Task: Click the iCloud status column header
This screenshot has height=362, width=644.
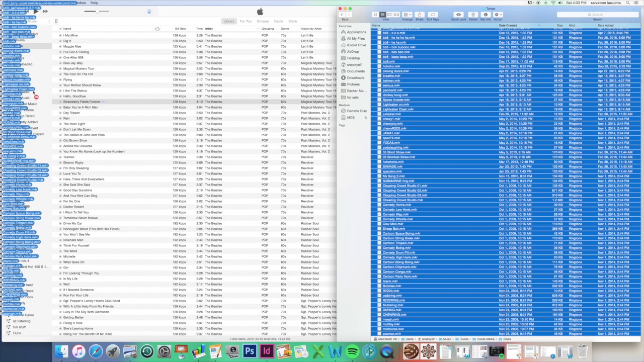Action: click(x=157, y=29)
